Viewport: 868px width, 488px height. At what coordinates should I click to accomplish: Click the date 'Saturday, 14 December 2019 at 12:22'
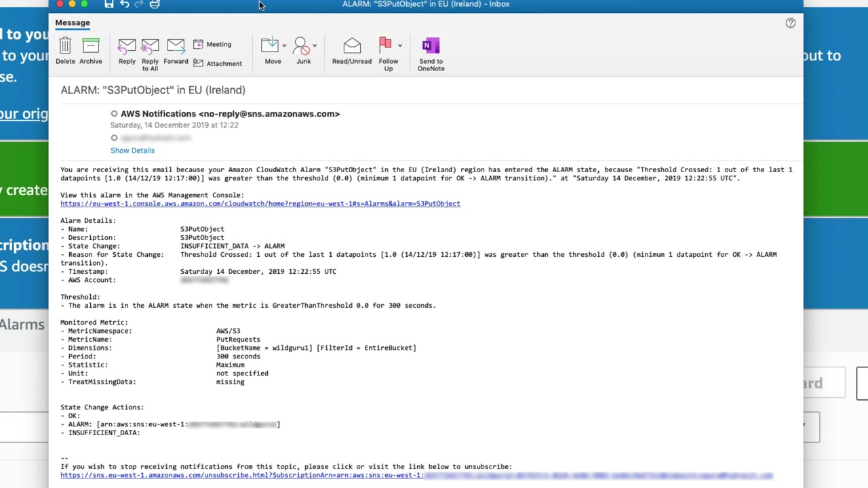[x=174, y=125]
